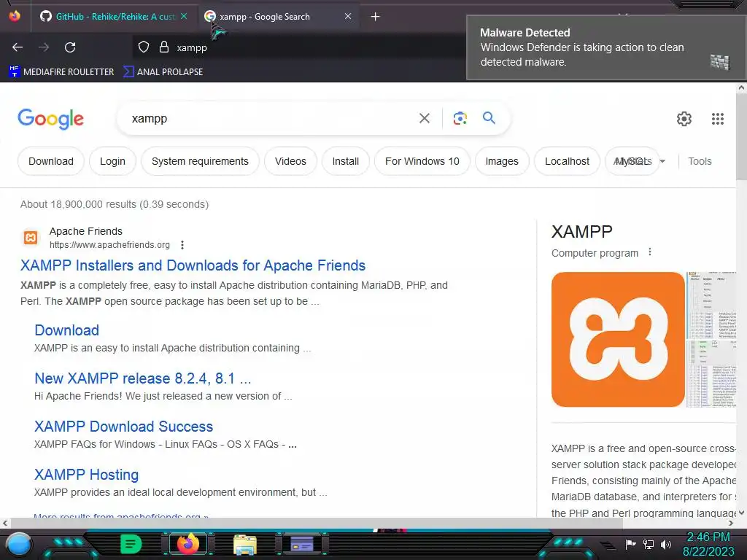Click the horizontal scrollbar right arrow
The height and width of the screenshot is (560, 747).
tap(731, 523)
